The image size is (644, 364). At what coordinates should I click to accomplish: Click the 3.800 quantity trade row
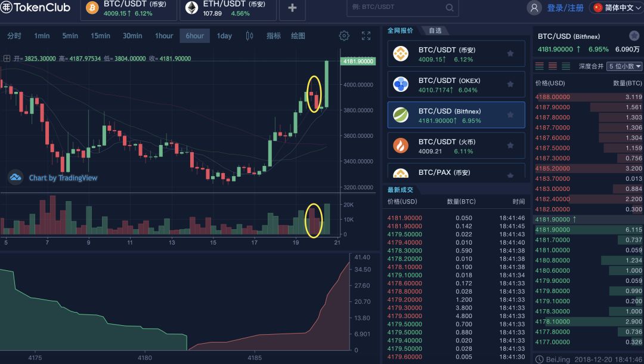point(456,308)
